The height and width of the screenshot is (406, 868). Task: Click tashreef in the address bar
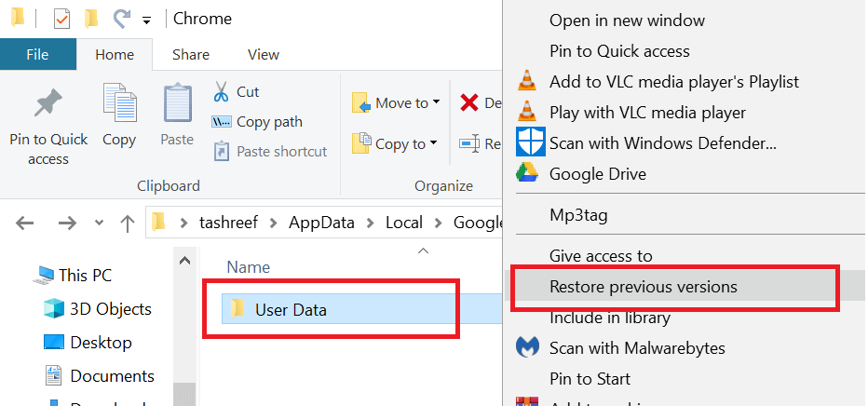coord(228,223)
